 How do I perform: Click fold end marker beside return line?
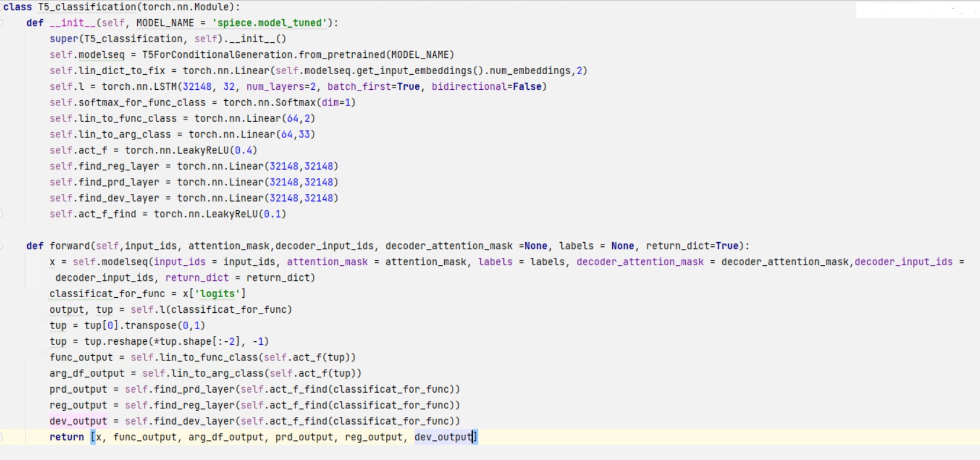1,437
